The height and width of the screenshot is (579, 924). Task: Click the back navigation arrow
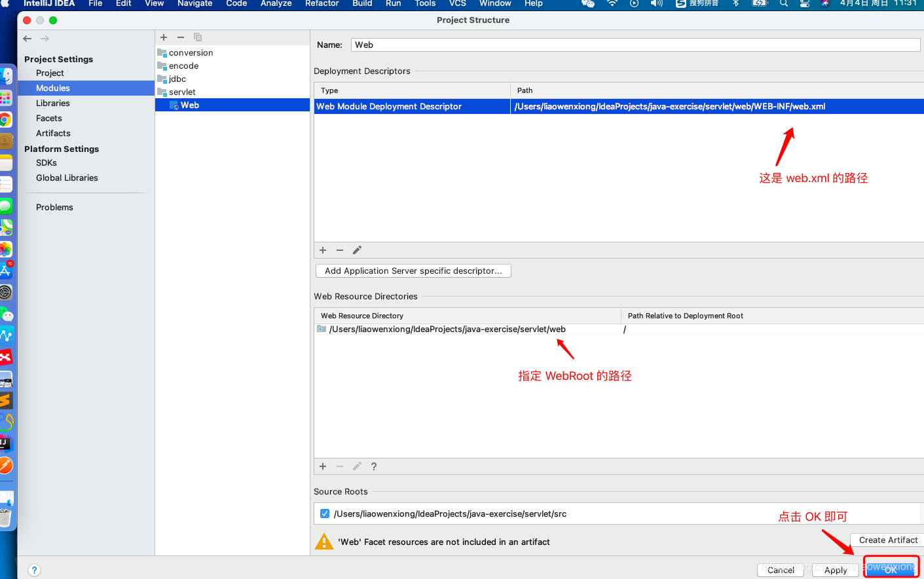28,39
